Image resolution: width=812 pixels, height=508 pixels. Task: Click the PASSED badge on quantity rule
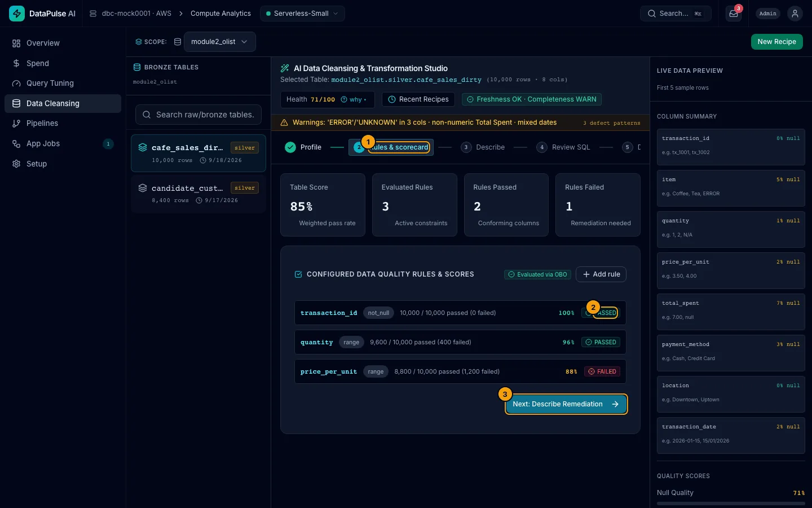[x=601, y=342]
